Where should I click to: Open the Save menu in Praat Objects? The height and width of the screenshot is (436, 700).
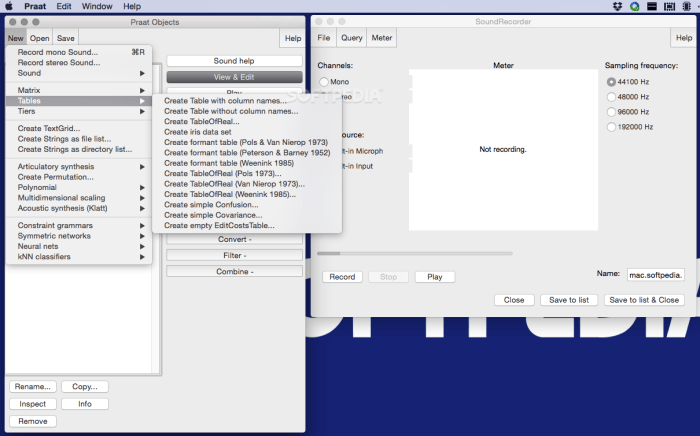[66, 38]
